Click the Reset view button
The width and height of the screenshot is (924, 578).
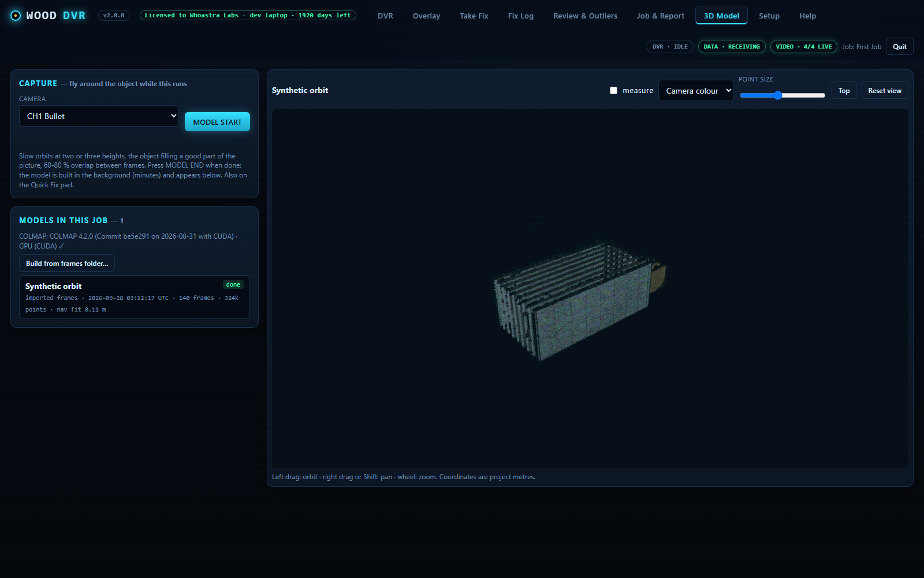point(884,91)
